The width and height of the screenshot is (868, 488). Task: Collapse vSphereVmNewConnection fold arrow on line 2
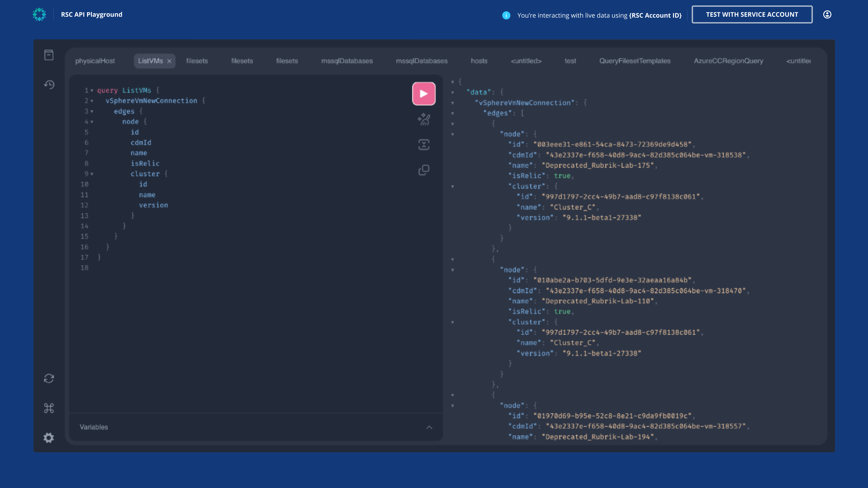(92, 101)
